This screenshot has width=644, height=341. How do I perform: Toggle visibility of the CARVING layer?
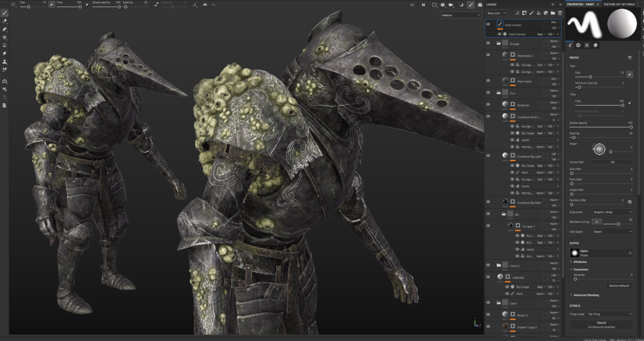(x=488, y=277)
